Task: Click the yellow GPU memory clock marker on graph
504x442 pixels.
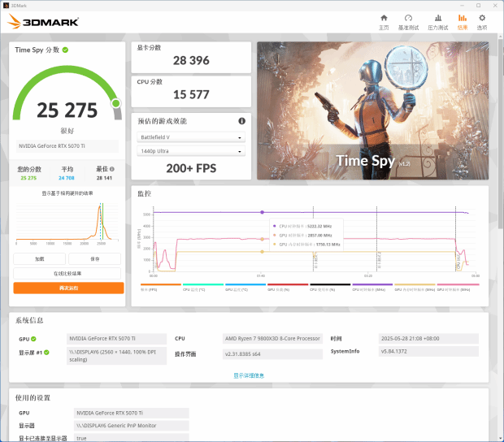Action: (263, 252)
